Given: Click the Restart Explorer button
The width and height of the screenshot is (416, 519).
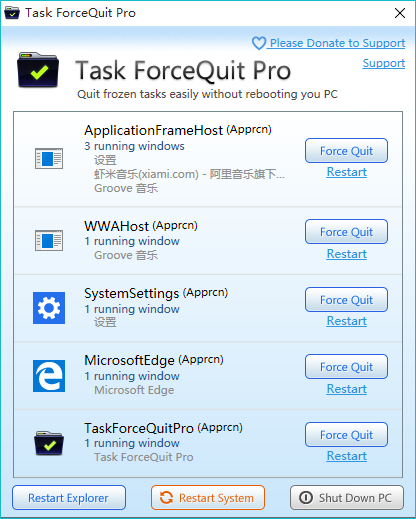Looking at the screenshot, I should 69,498.
